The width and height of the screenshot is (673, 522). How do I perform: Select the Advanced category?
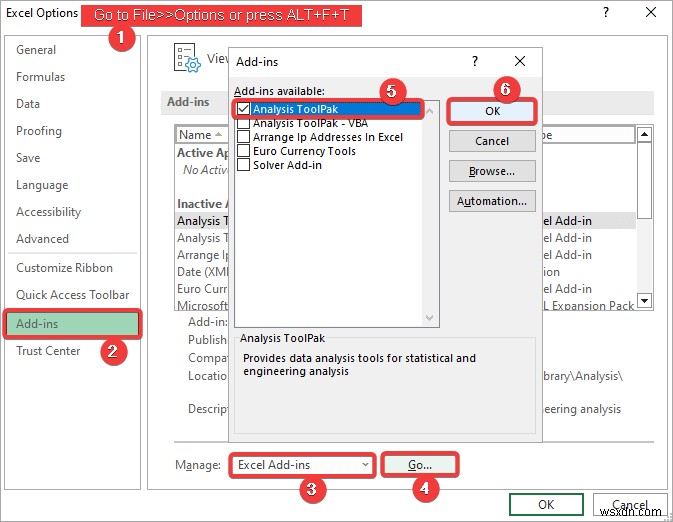pos(42,239)
